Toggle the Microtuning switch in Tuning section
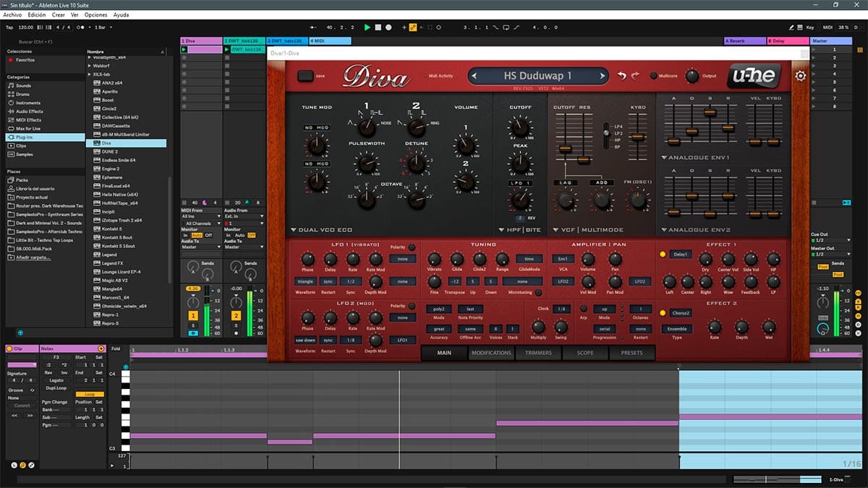This screenshot has height=488, width=868. click(538, 292)
